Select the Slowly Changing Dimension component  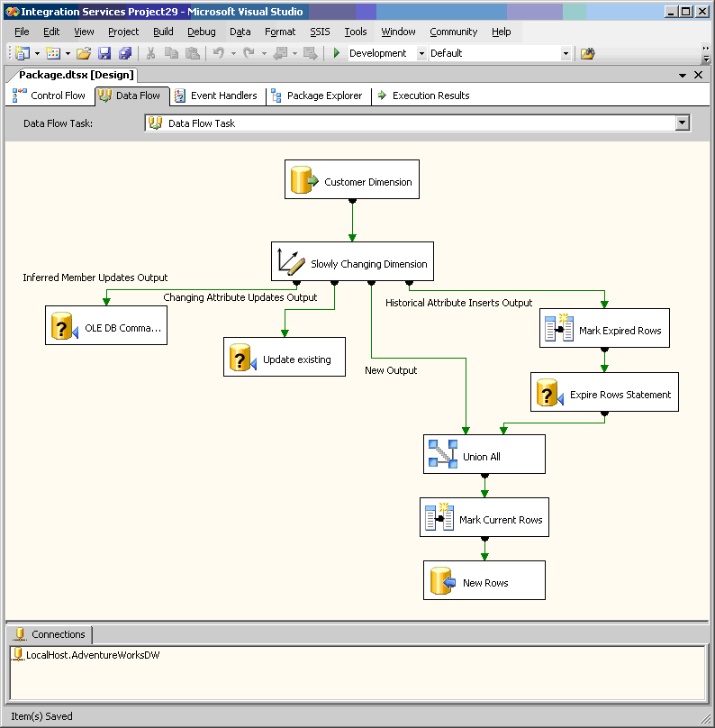(x=352, y=264)
